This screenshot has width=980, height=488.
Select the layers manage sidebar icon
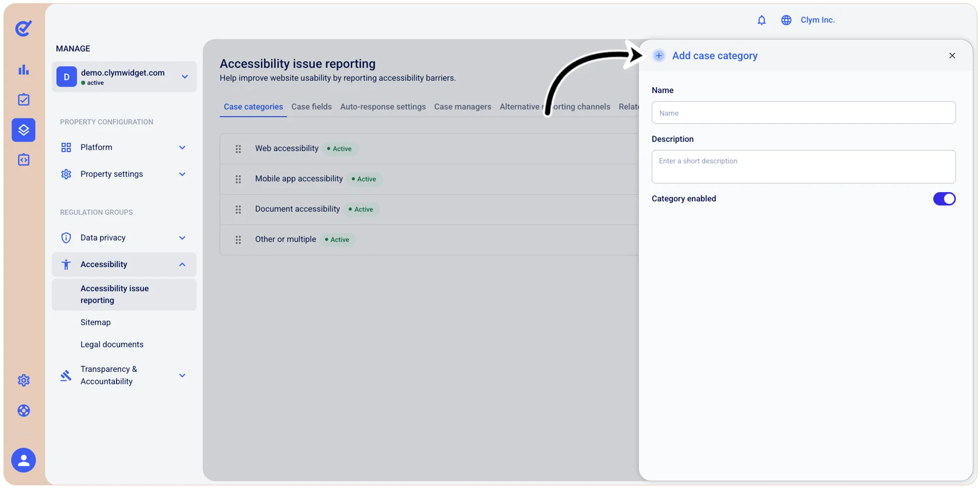pos(24,130)
